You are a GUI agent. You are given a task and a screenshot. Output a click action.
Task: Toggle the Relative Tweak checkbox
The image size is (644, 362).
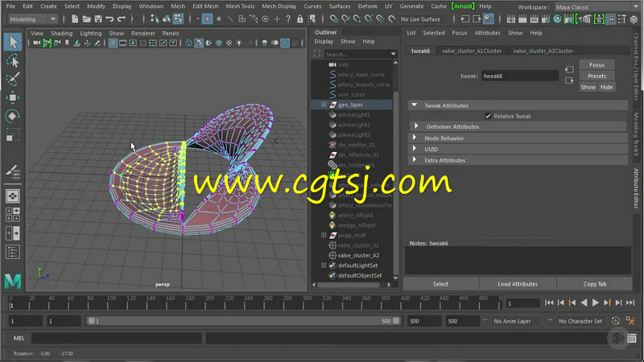[488, 116]
